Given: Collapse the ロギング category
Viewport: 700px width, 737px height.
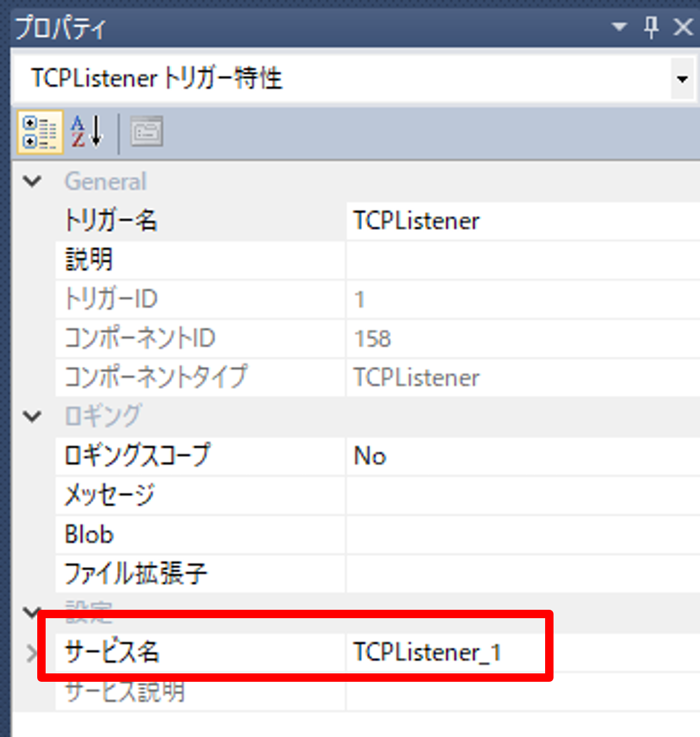Looking at the screenshot, I should [x=32, y=416].
